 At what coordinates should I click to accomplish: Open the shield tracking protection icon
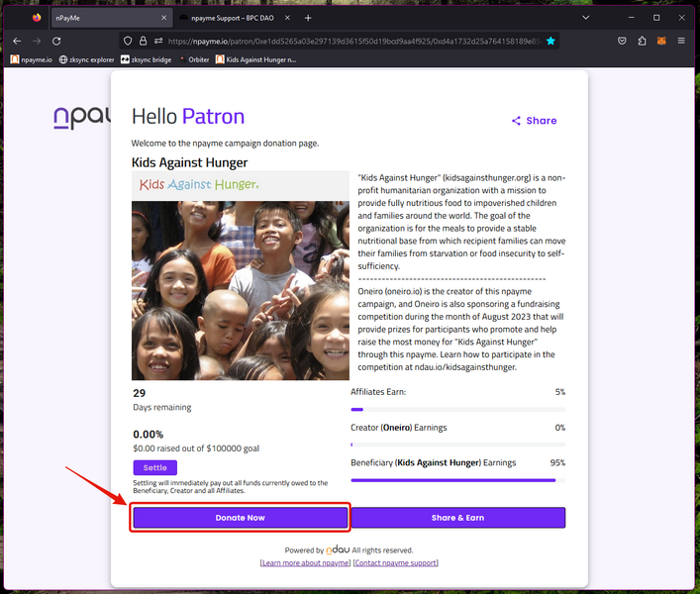128,41
